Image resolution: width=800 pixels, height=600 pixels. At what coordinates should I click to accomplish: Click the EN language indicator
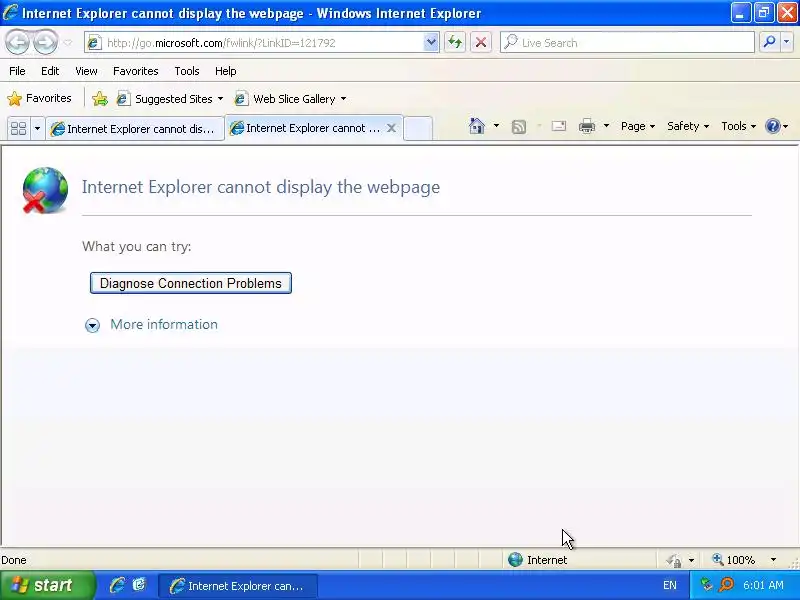pyautogui.click(x=670, y=585)
